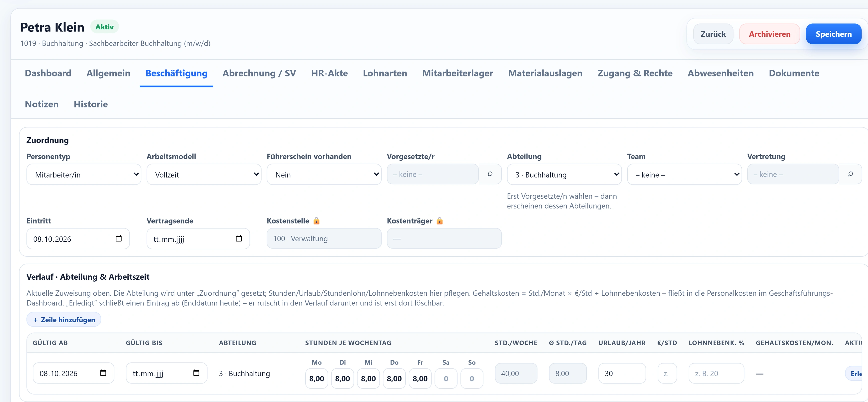
Task: Open HR-Akte tab
Action: click(x=330, y=73)
